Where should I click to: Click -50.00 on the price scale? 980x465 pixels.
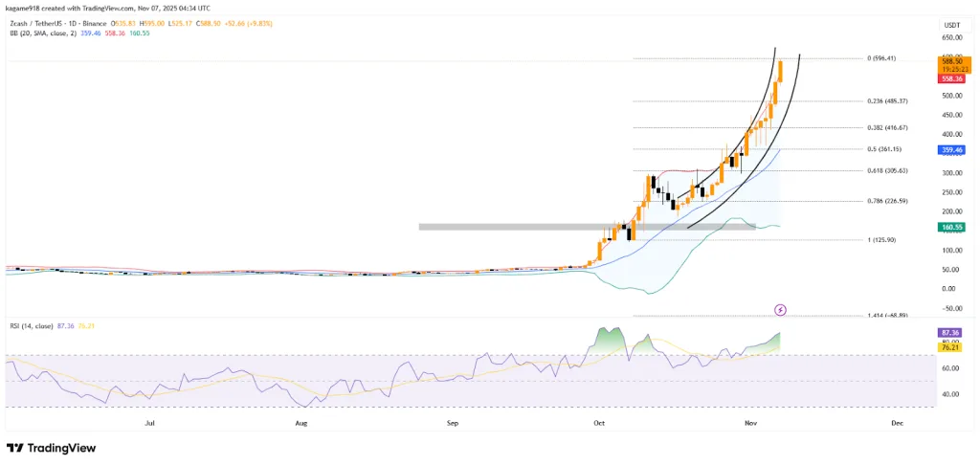click(950, 309)
